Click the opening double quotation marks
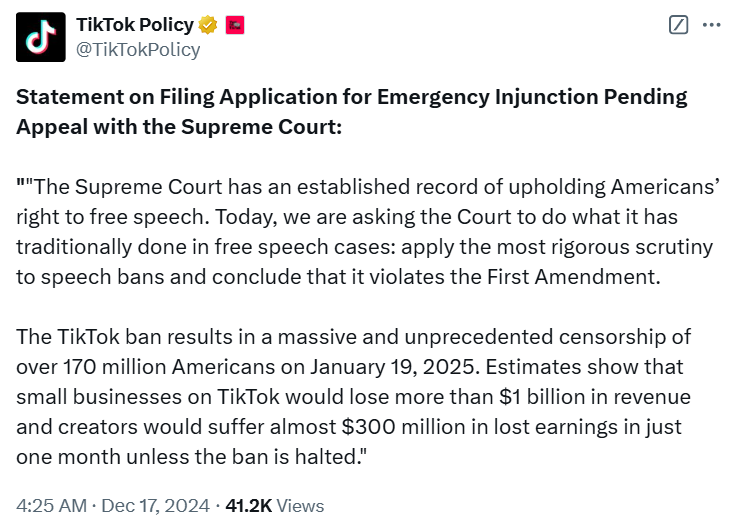This screenshot has width=741, height=525. (24, 187)
